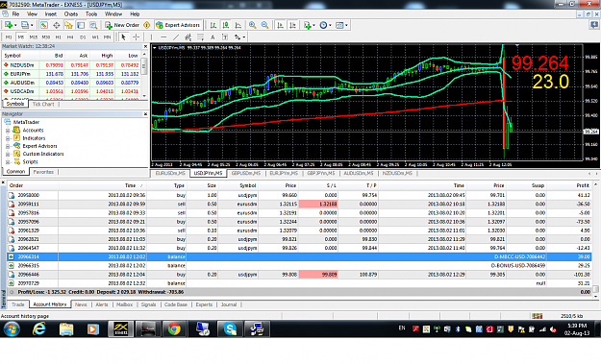Expand the Expert Advisors node in Navigator

[8, 146]
